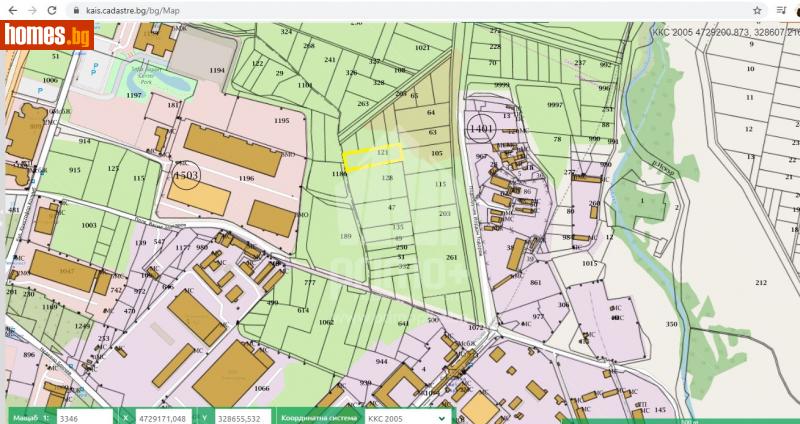
Task: Reload the cadastre map page
Action: click(x=53, y=9)
